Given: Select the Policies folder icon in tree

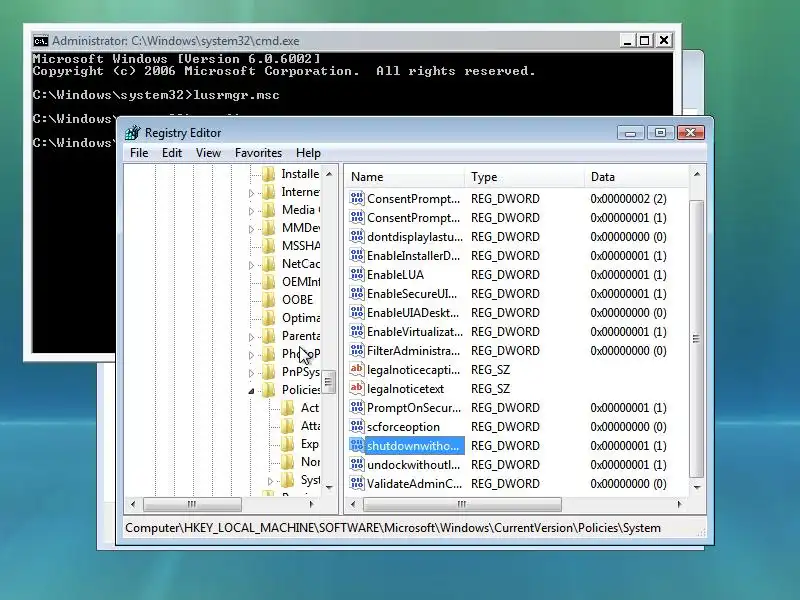Looking at the screenshot, I should coord(269,390).
